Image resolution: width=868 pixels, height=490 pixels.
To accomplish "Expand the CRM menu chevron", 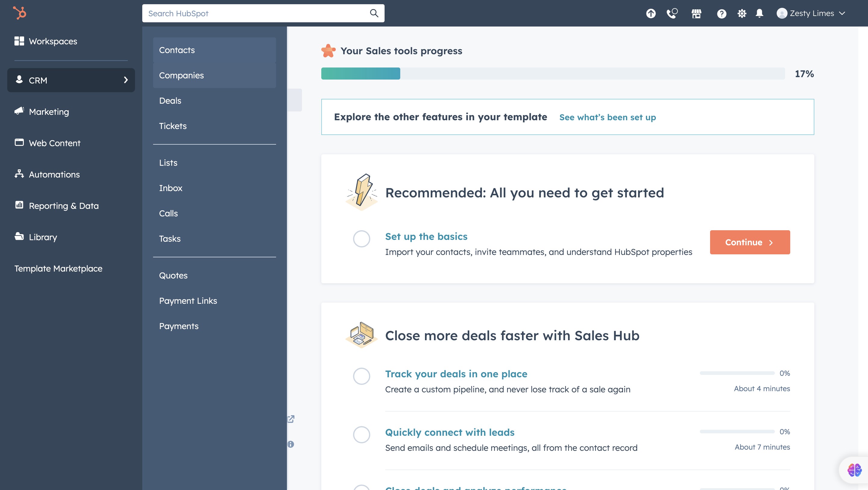I will pyautogui.click(x=126, y=80).
